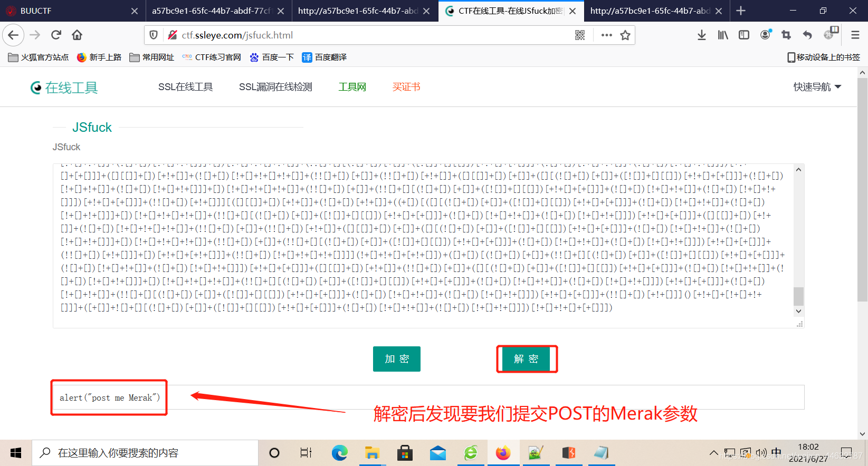Click the page vertical scrollbar thumb
The height and width of the screenshot is (466, 868).
(x=863, y=190)
